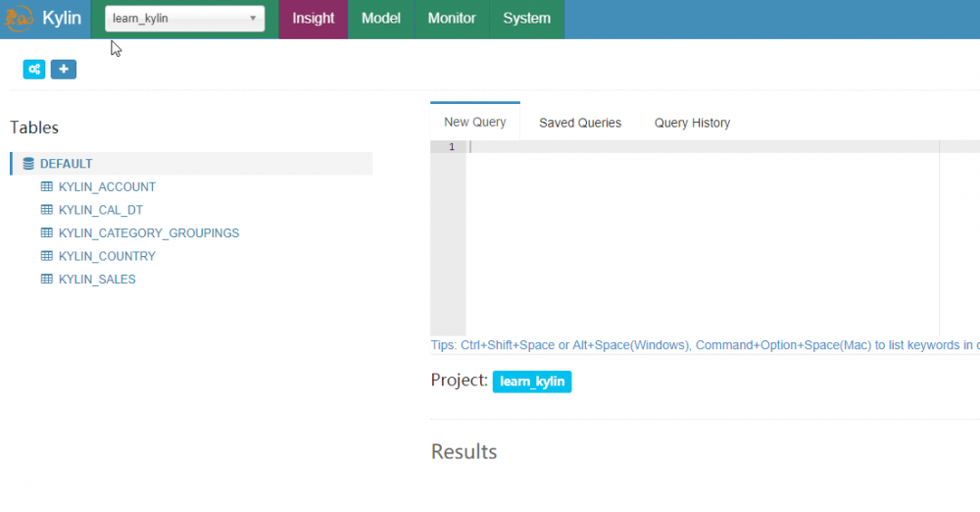Click the table icon beside KYLIN_COUNTRY
The image size is (980, 512).
click(47, 256)
